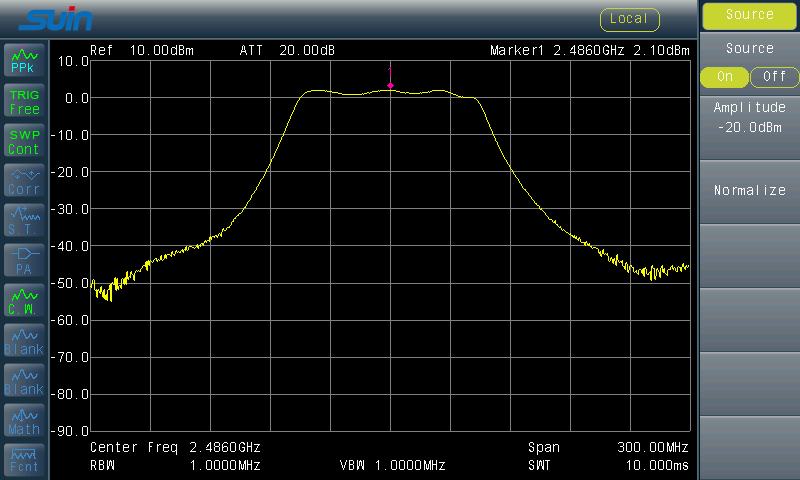Click the Source menu header
This screenshot has height=480, width=800.
[749, 15]
